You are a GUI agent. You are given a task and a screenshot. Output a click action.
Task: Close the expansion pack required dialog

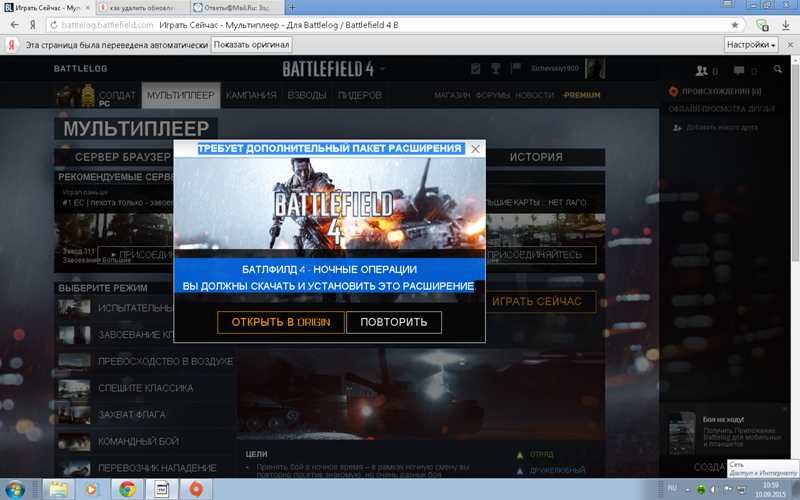tap(475, 149)
